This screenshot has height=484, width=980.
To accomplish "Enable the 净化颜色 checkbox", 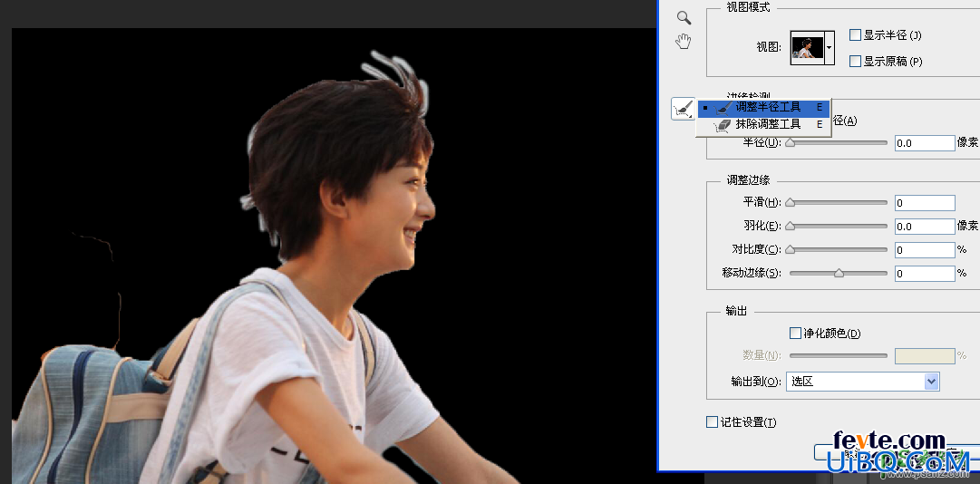I will [795, 334].
